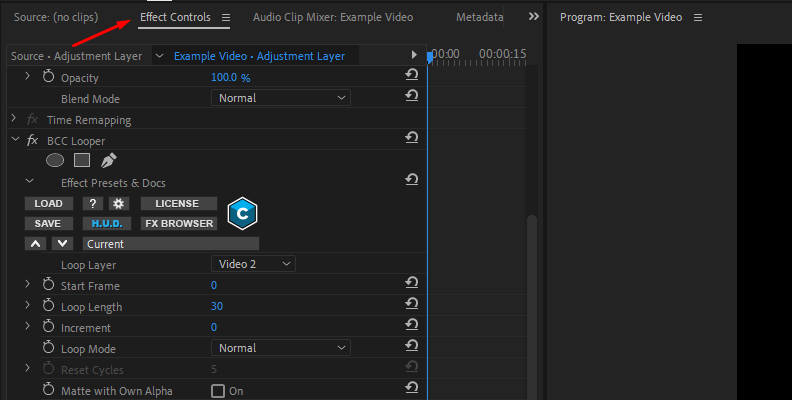This screenshot has height=400, width=792.
Task: Open BCC preferences gear button
Action: coord(119,204)
